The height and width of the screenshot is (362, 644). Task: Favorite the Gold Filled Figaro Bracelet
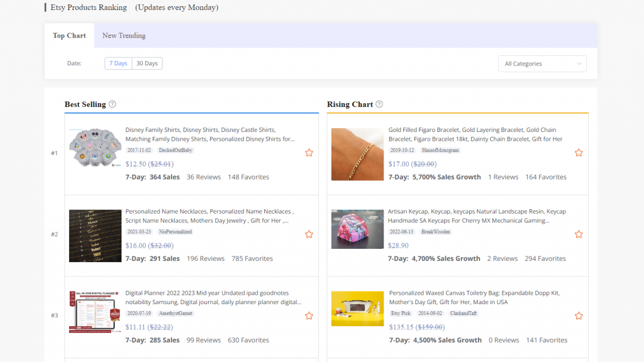pyautogui.click(x=579, y=153)
